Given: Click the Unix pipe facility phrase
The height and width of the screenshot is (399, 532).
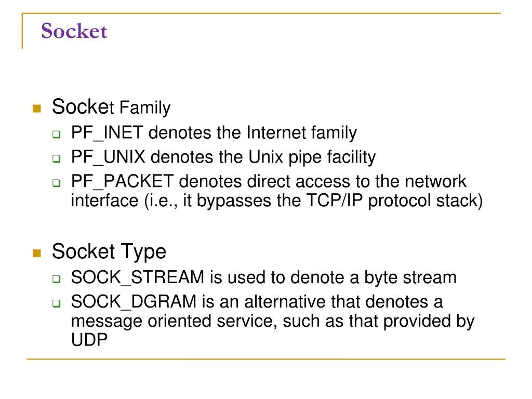Looking at the screenshot, I should click(x=312, y=158).
